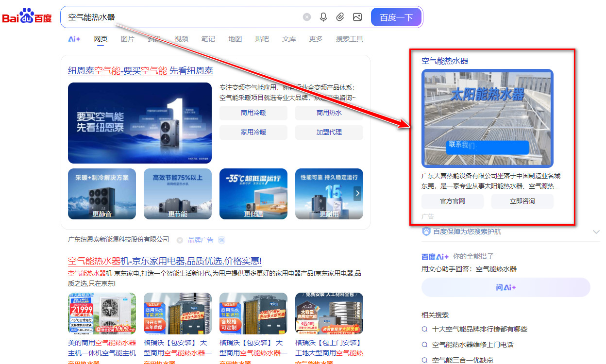Advance the ad carousel with the right arrow
This screenshot has height=364, width=606.
click(357, 193)
